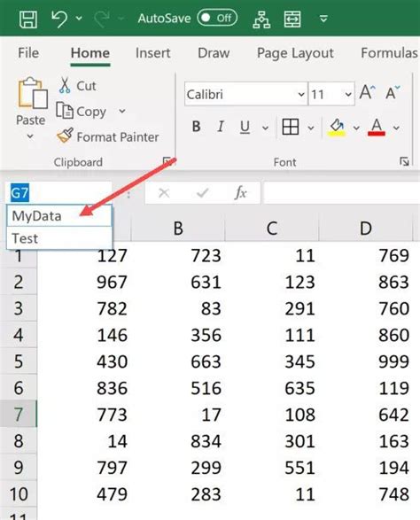Click into the formula bar input
Viewport: 420px width, 520px height.
(342, 193)
